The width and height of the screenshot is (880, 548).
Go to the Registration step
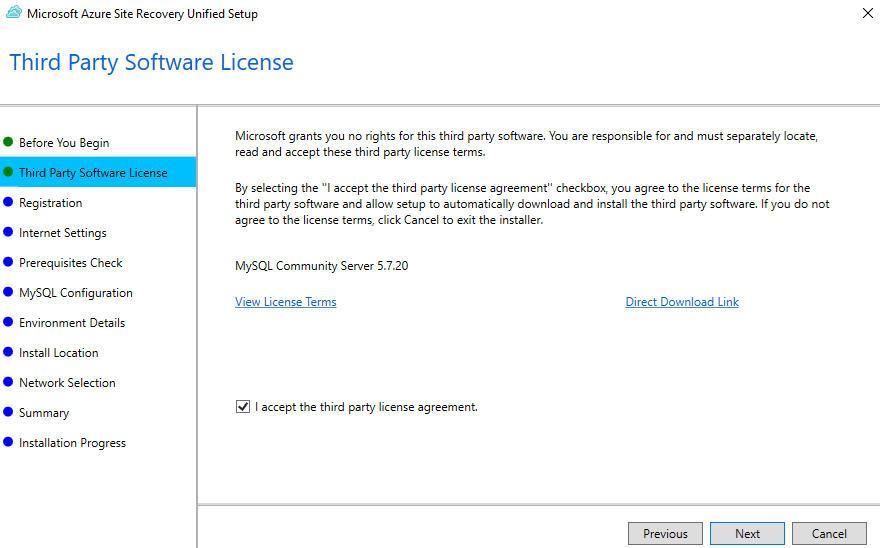(51, 203)
